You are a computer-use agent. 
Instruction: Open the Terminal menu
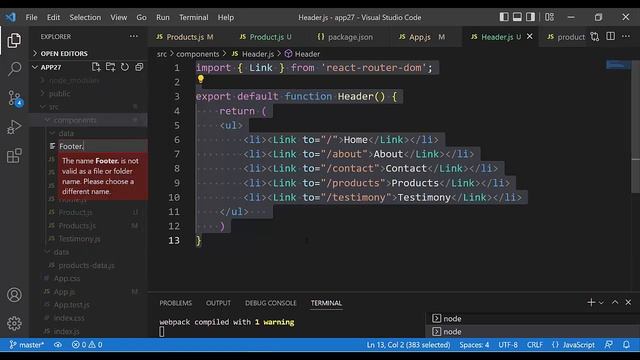pyautogui.click(x=193, y=18)
